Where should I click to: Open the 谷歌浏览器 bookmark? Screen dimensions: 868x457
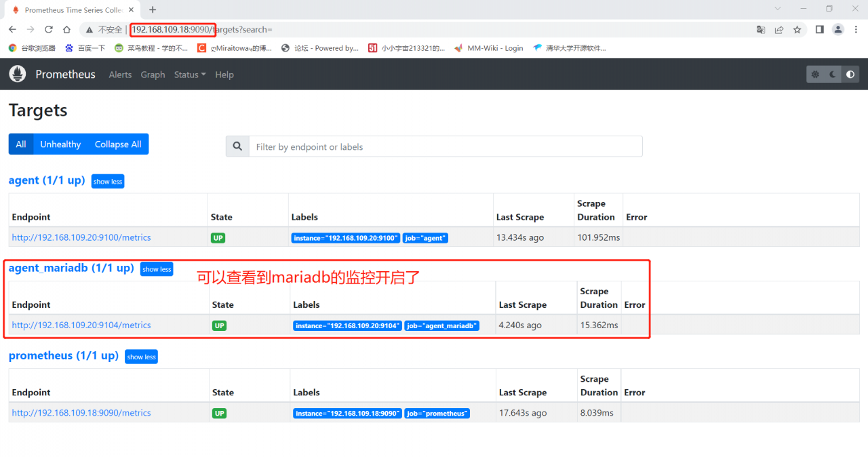coord(31,48)
